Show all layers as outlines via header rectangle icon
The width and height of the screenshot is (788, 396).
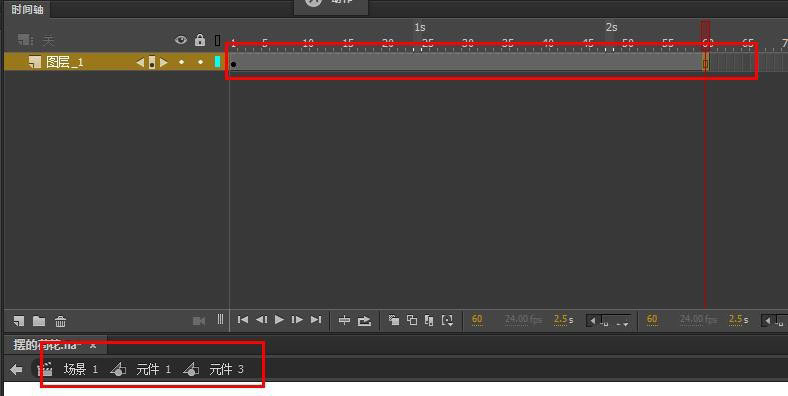pyautogui.click(x=218, y=40)
